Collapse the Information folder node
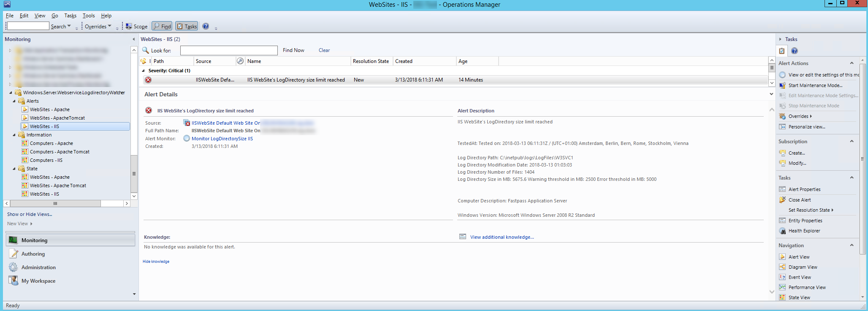Screen dimensions: 868x311 pos(14,135)
